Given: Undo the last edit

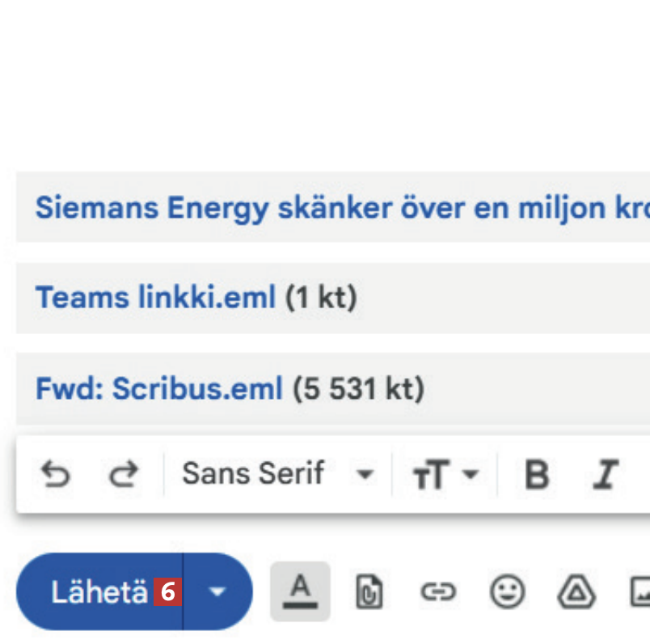Looking at the screenshot, I should click(55, 474).
